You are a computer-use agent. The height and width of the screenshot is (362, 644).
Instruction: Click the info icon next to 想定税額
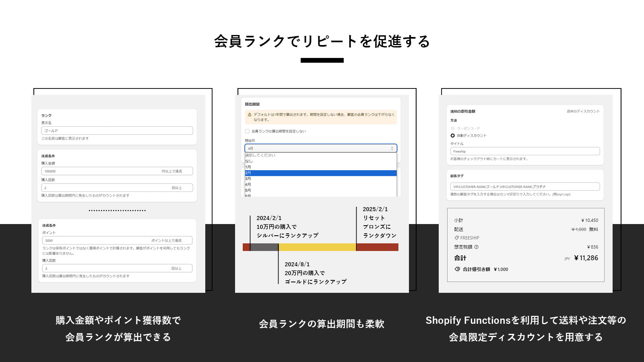[477, 246]
